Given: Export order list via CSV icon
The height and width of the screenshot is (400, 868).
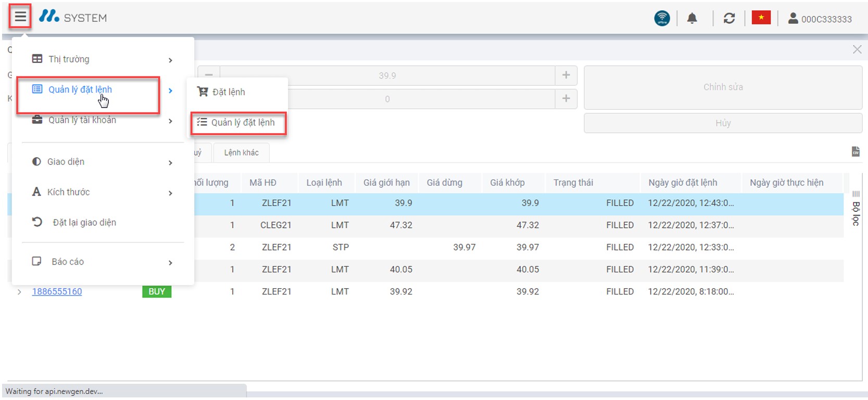Looking at the screenshot, I should point(856,151).
